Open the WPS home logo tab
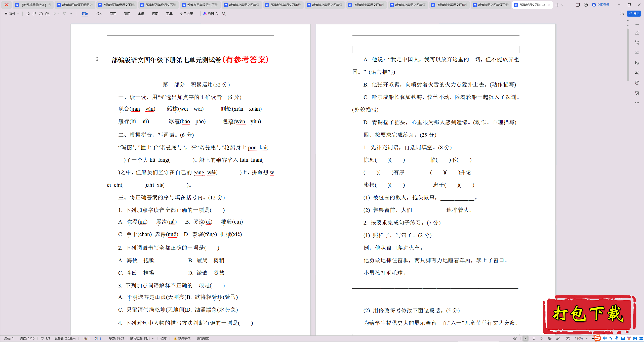 click(x=7, y=5)
